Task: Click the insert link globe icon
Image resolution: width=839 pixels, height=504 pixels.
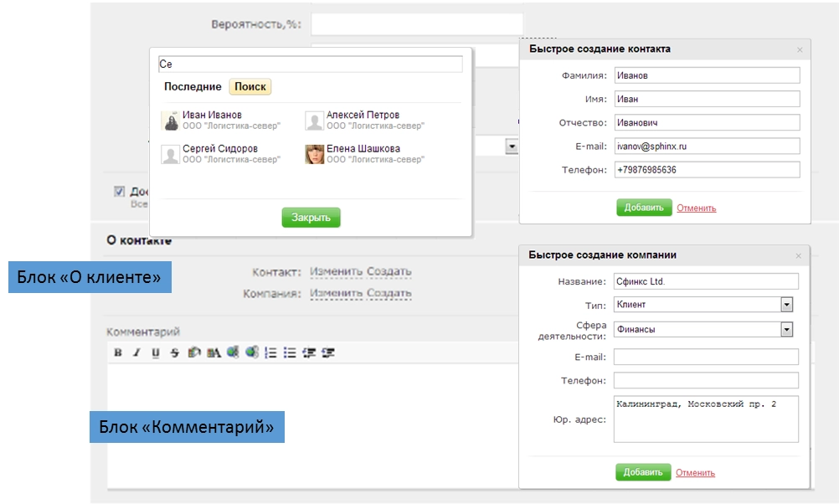Action: click(x=233, y=353)
